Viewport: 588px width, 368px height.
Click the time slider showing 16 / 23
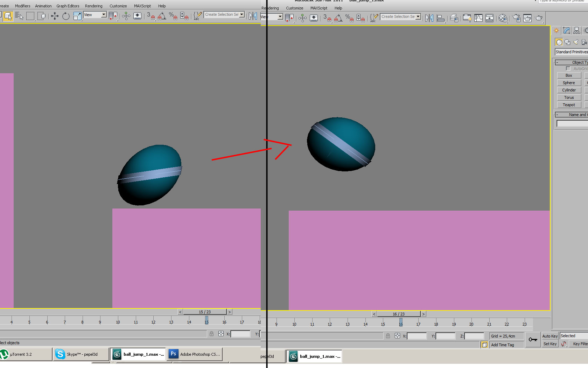pos(398,314)
